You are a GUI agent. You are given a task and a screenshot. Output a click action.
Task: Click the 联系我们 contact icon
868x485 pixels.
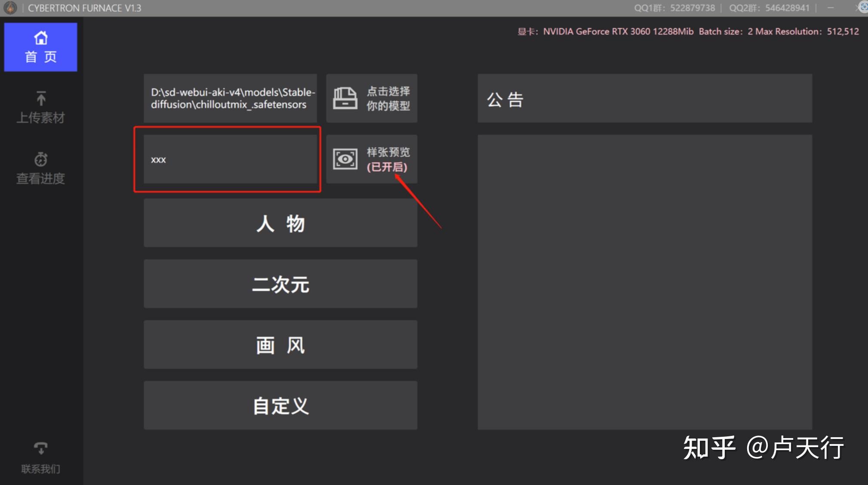(41, 449)
